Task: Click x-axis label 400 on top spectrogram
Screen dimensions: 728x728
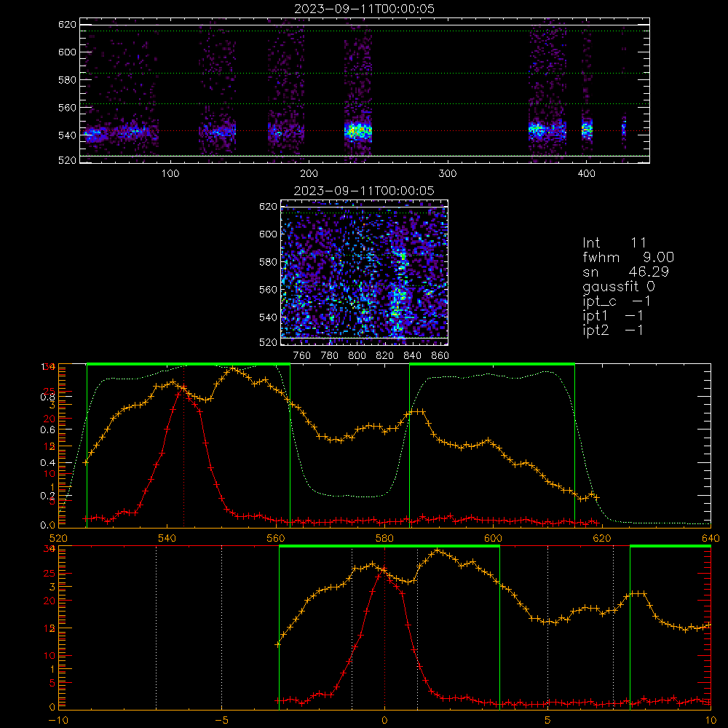Action: click(x=586, y=174)
